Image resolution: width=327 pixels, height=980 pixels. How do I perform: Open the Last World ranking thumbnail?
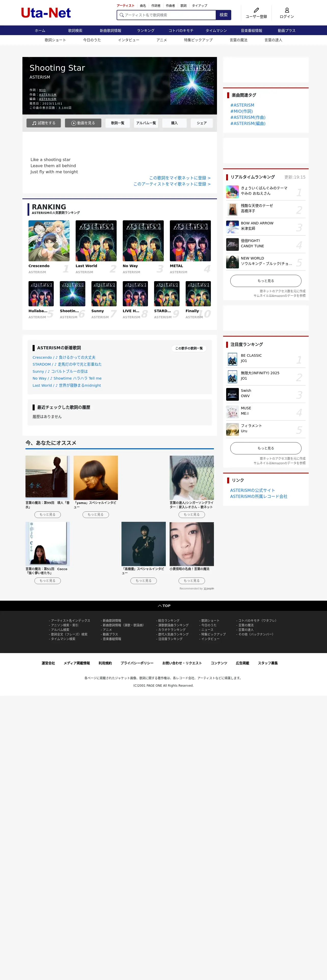96,241
